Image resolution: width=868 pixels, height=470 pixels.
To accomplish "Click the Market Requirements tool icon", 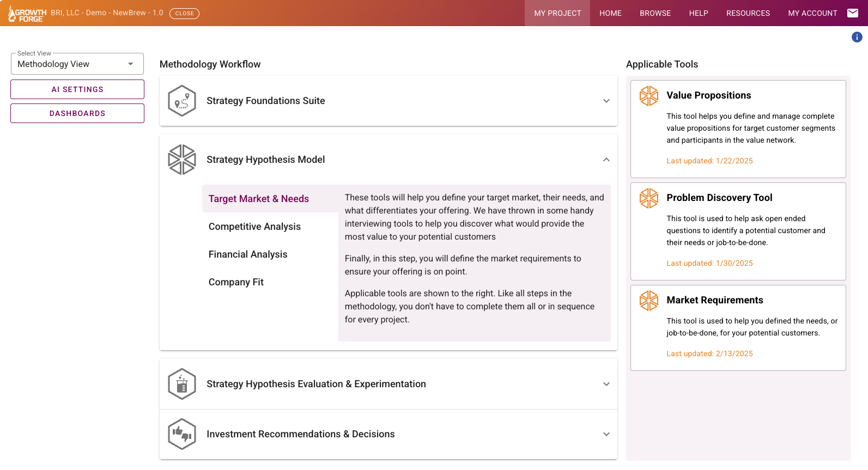I will (648, 301).
